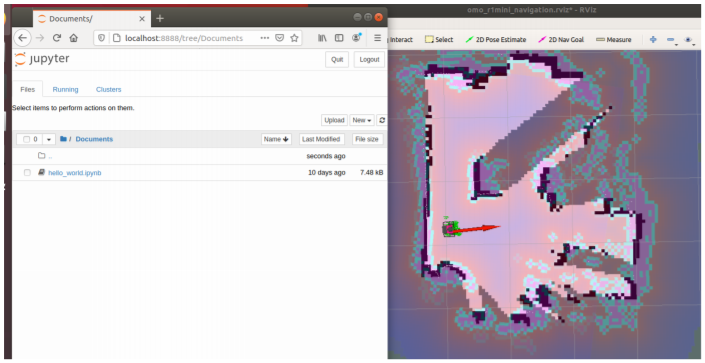This screenshot has height=363, width=705.
Task: Open the selection dropdown arrow beside 0
Action: (x=49, y=139)
